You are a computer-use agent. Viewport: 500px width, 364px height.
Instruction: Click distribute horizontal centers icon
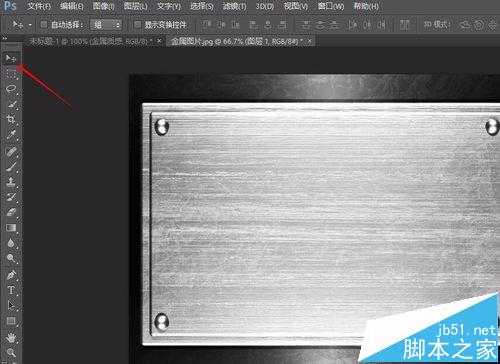point(367,24)
